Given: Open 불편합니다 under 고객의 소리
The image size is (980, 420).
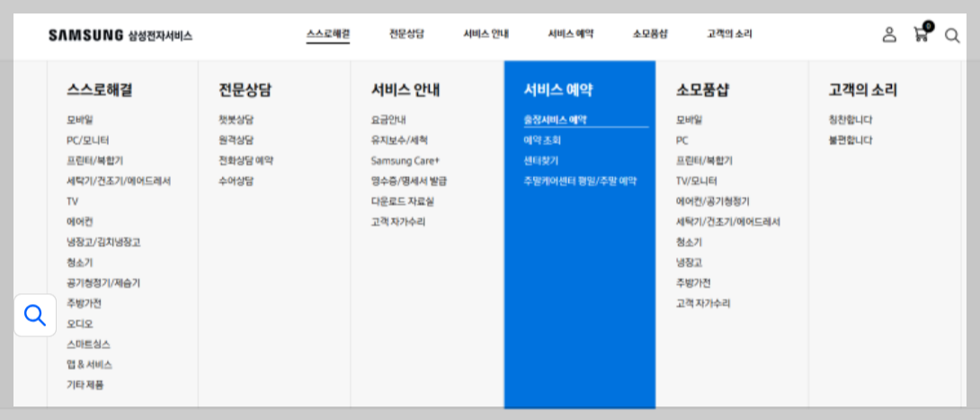Looking at the screenshot, I should tap(851, 140).
